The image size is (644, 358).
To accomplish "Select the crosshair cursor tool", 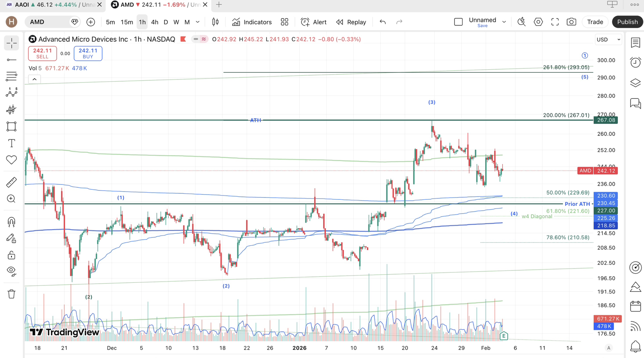I will pyautogui.click(x=12, y=43).
